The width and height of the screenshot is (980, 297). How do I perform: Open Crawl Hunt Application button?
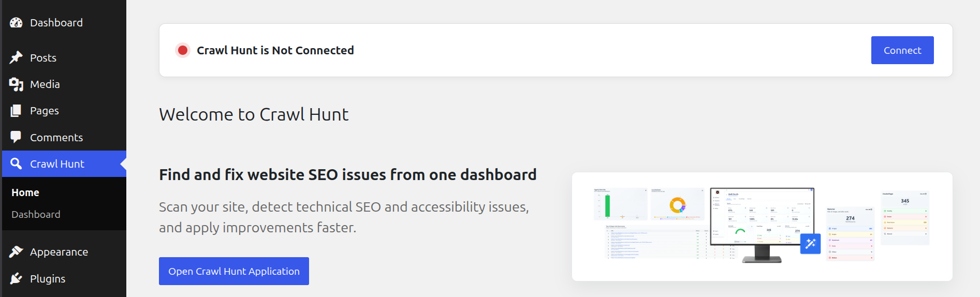(233, 271)
